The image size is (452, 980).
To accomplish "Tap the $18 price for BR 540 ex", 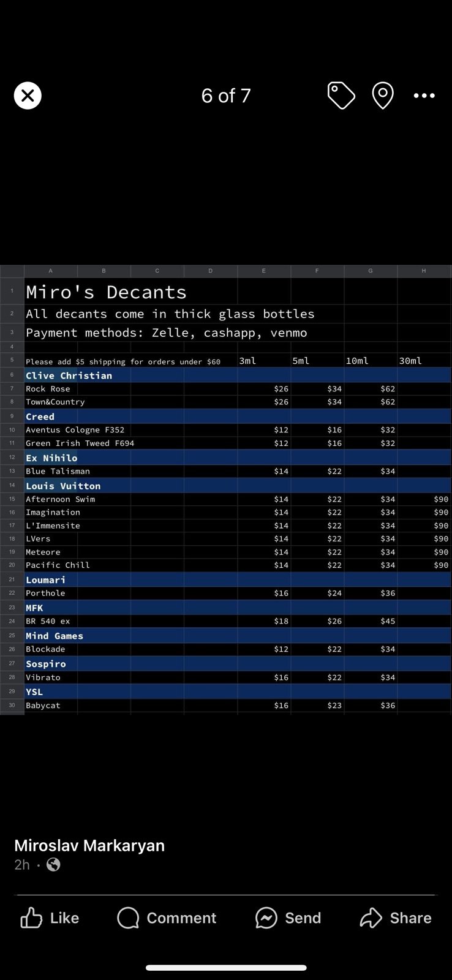I will point(281,621).
